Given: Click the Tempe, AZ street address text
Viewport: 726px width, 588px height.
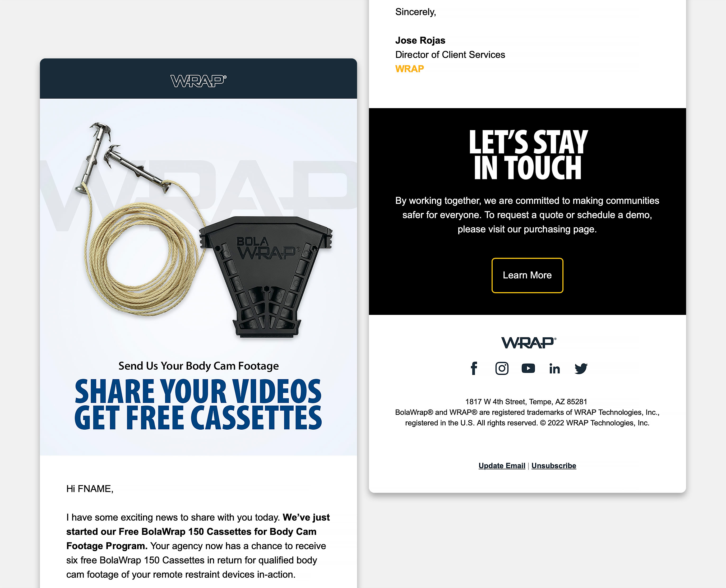Looking at the screenshot, I should 526,402.
